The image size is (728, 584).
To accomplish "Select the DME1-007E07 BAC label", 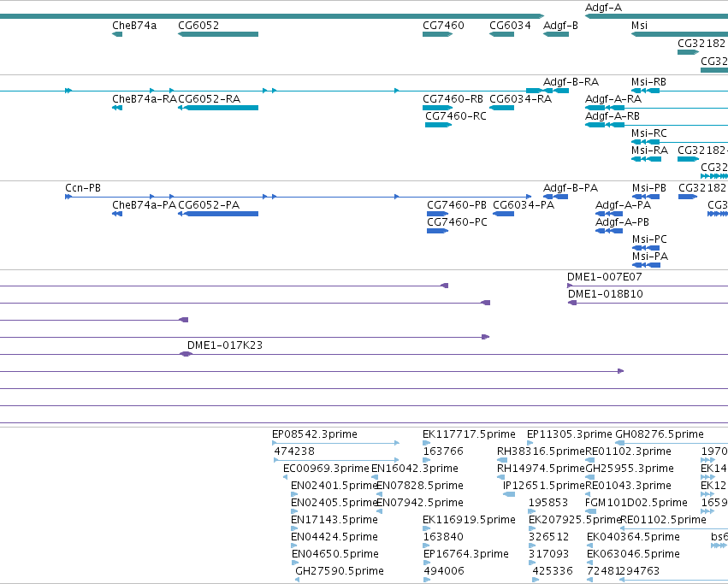I will pos(605,278).
